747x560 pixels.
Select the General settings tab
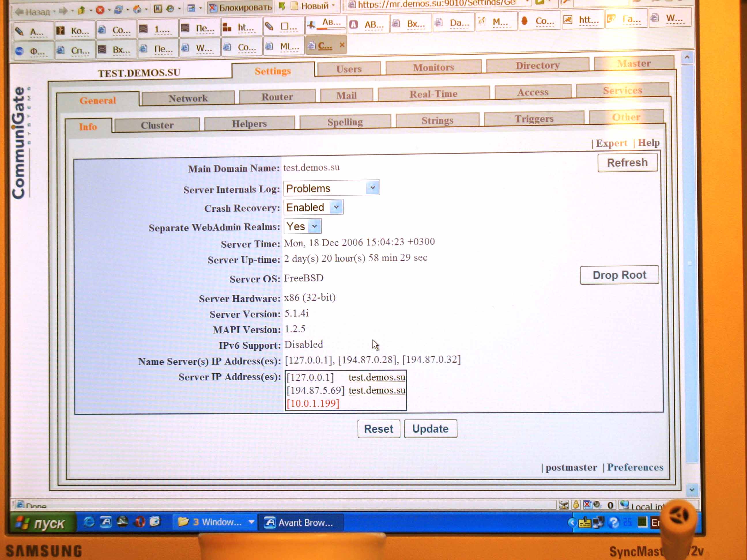coord(98,100)
